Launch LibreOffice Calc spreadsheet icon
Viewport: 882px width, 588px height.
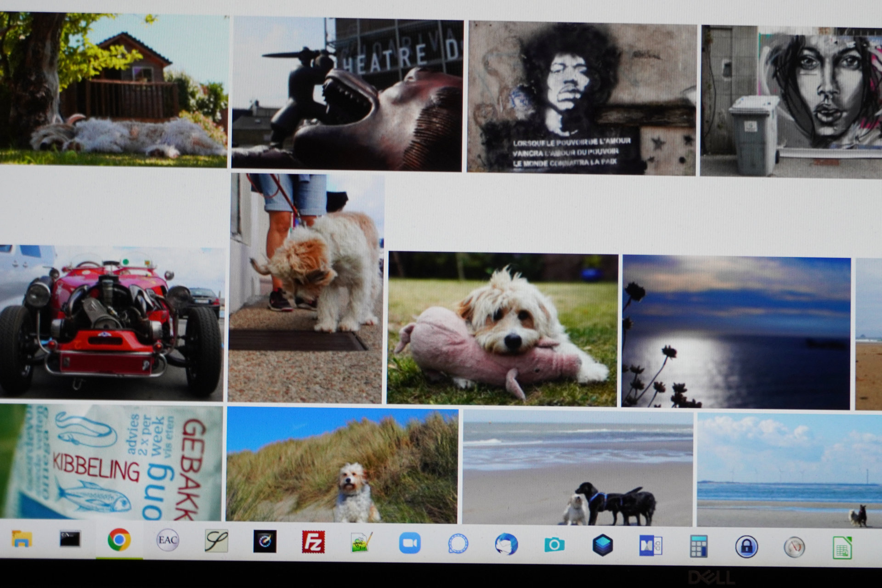pos(842,548)
